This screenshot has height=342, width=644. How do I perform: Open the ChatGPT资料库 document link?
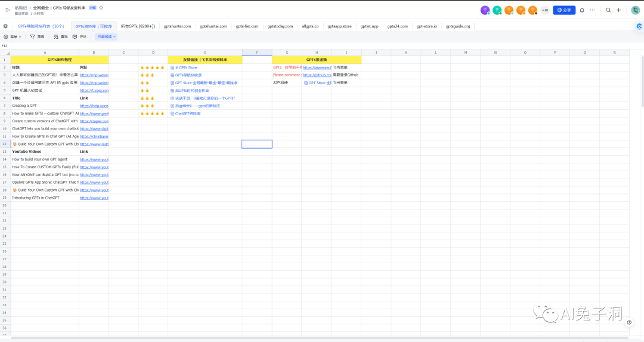coord(185,113)
